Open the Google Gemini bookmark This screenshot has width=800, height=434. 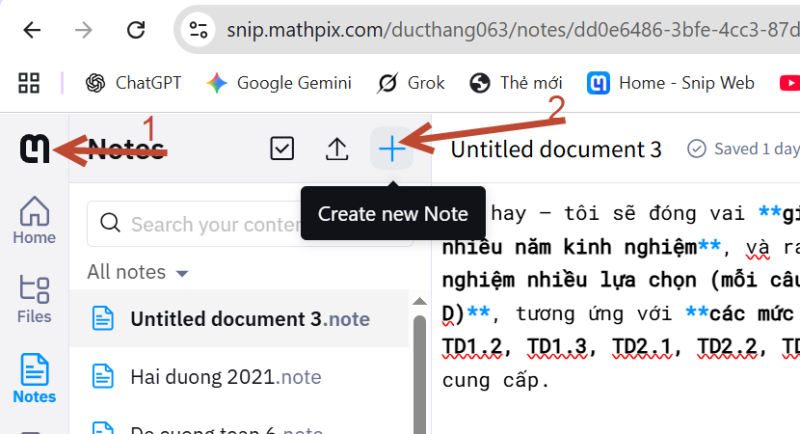(x=279, y=83)
